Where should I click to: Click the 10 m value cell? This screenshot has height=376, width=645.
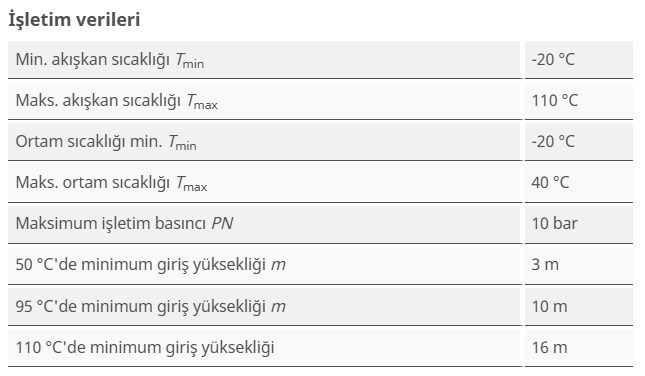point(579,306)
